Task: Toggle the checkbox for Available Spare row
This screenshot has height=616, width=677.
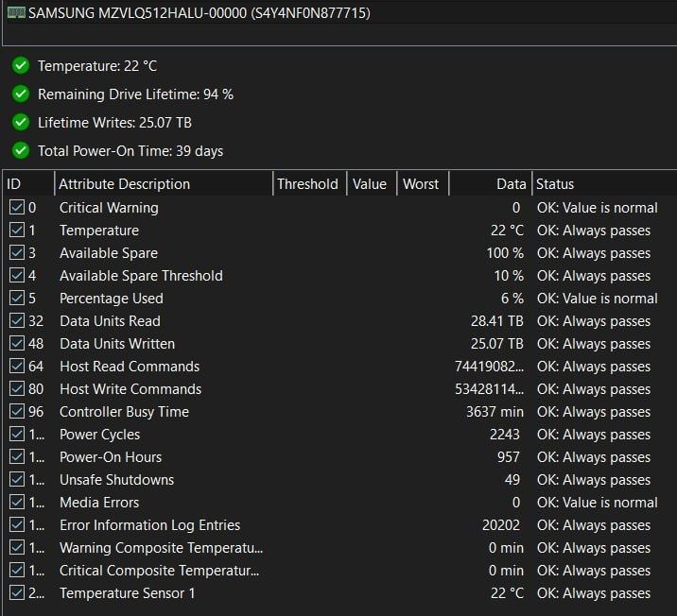Action: pyautogui.click(x=17, y=253)
